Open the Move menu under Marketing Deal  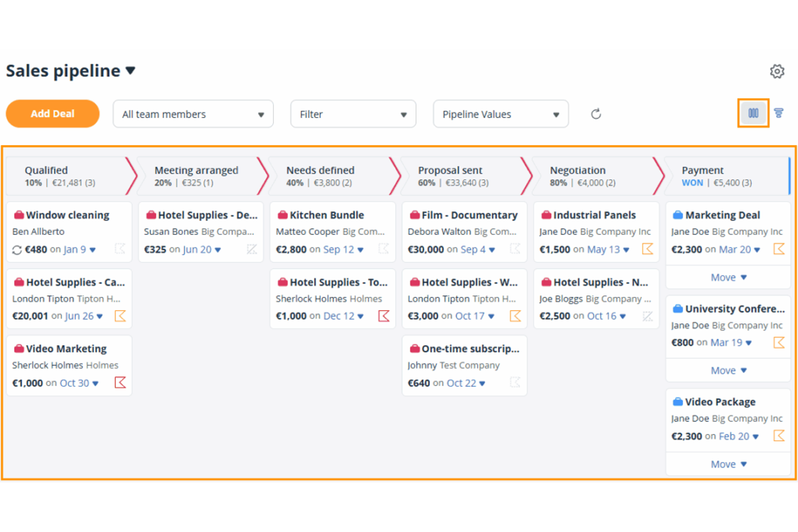tap(727, 277)
